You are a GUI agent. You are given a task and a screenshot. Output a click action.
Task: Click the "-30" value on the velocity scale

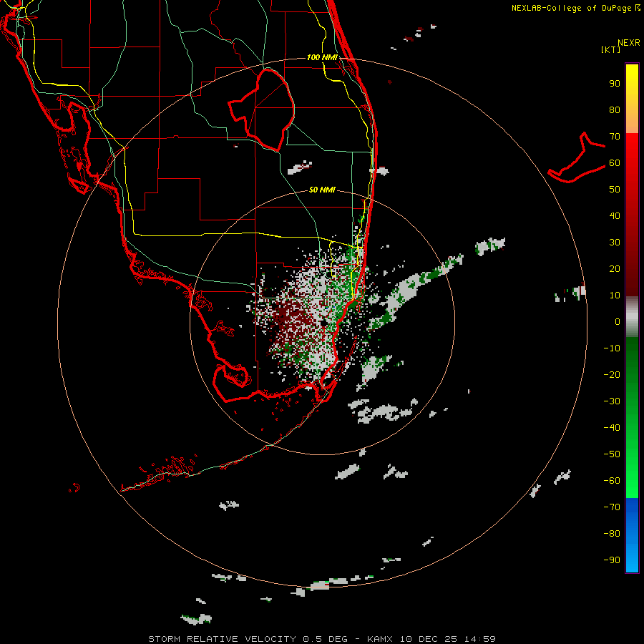[612, 401]
